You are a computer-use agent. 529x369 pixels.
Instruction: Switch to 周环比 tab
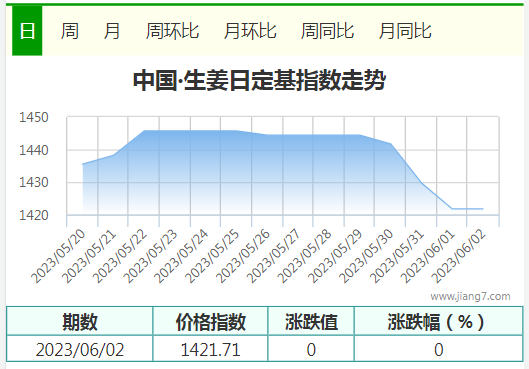[x=172, y=31]
